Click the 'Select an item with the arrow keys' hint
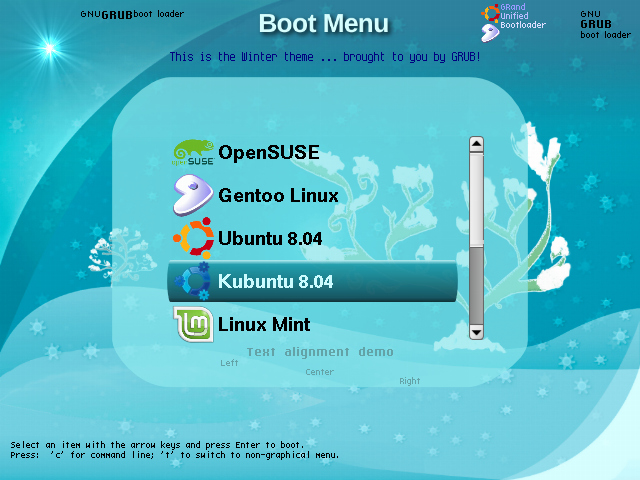The height and width of the screenshot is (480, 640). coord(157,445)
